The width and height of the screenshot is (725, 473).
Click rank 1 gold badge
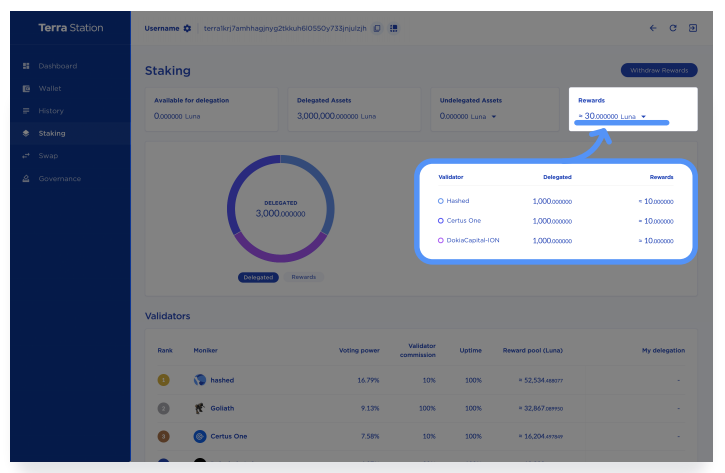pos(163,380)
